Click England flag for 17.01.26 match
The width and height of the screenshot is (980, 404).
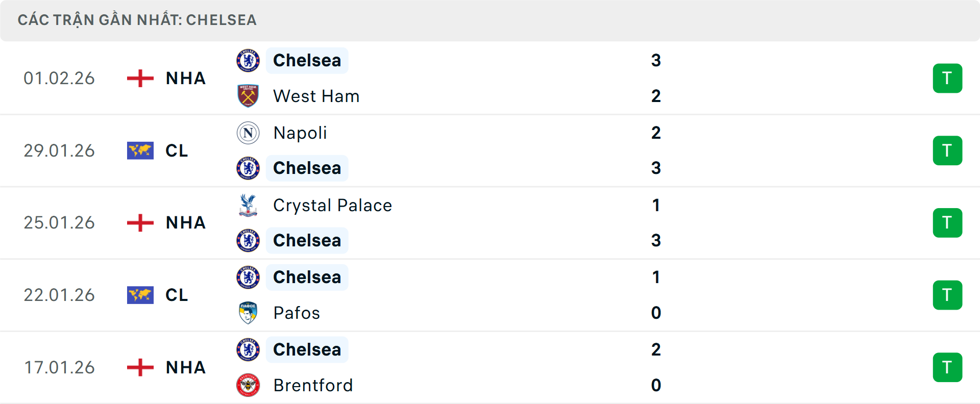140,367
